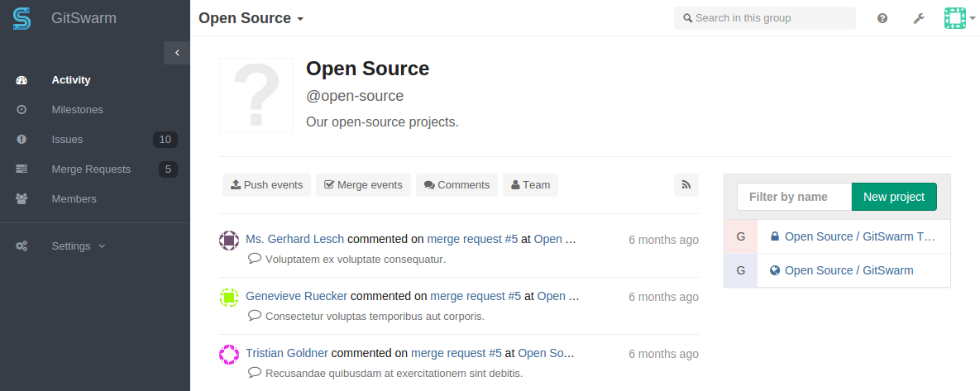The image size is (980, 391).
Task: Open Genevieve Ruecker profile link
Action: point(297,296)
